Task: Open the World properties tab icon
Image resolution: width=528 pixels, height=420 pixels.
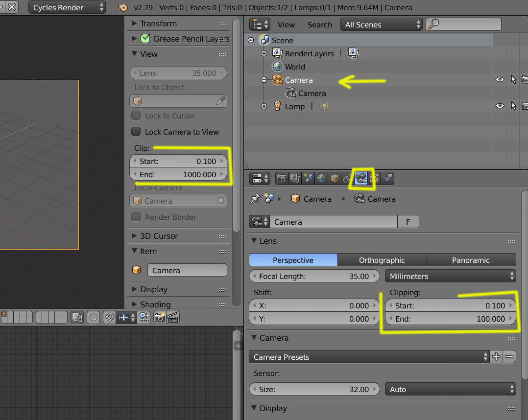Action: [321, 178]
